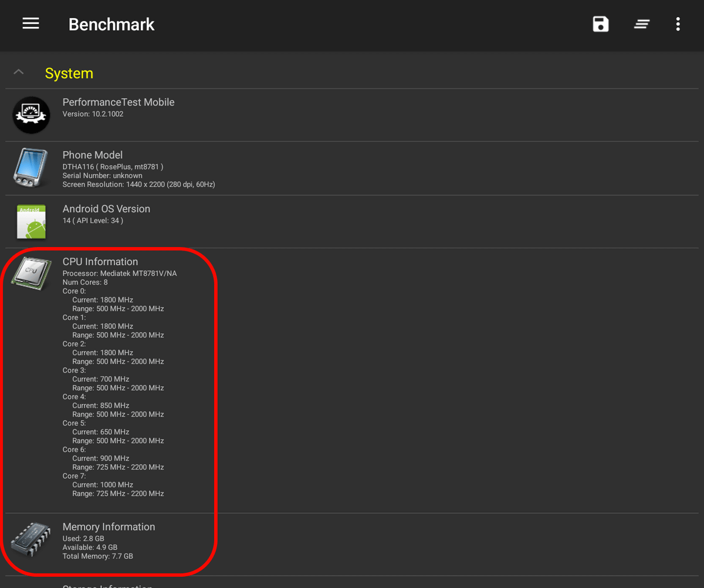Viewport: 704px width, 588px height.
Task: Click the Core 0: label
Action: [x=75, y=291]
